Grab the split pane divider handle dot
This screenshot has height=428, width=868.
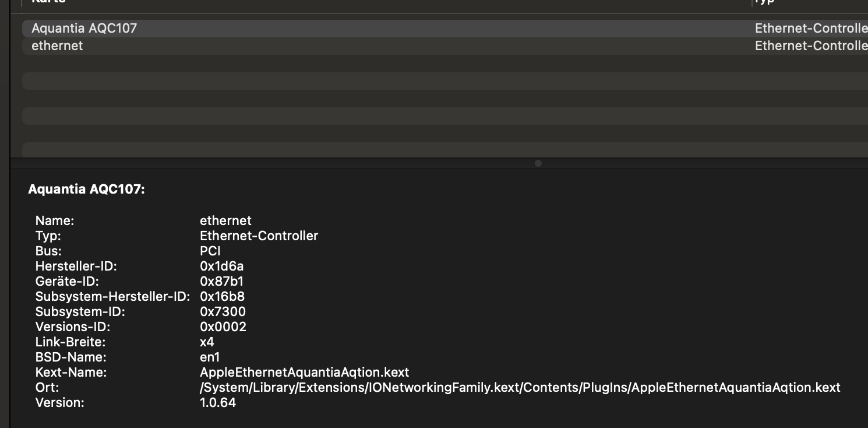click(x=538, y=163)
